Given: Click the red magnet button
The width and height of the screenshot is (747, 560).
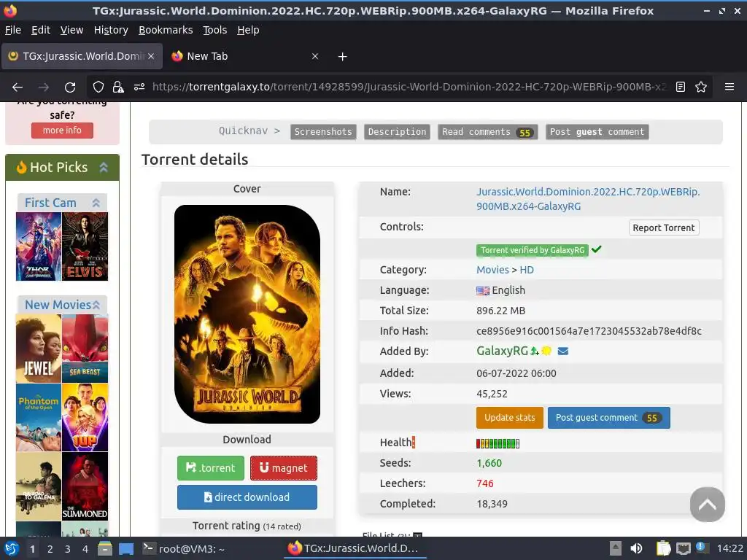Looking at the screenshot, I should click(x=284, y=468).
